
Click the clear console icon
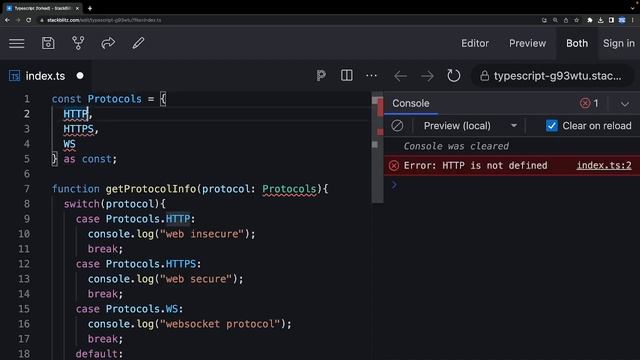pyautogui.click(x=397, y=126)
